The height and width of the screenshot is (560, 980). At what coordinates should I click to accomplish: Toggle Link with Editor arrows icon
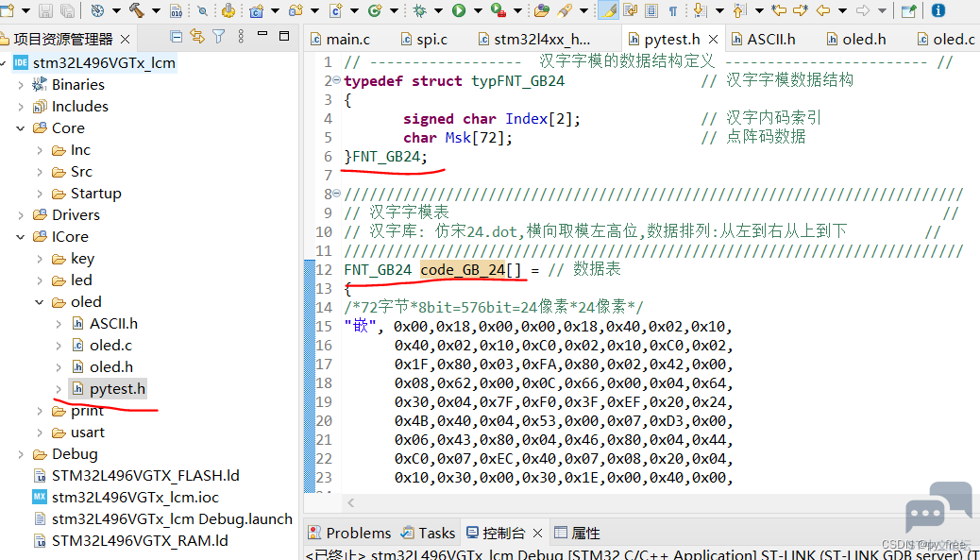click(197, 37)
